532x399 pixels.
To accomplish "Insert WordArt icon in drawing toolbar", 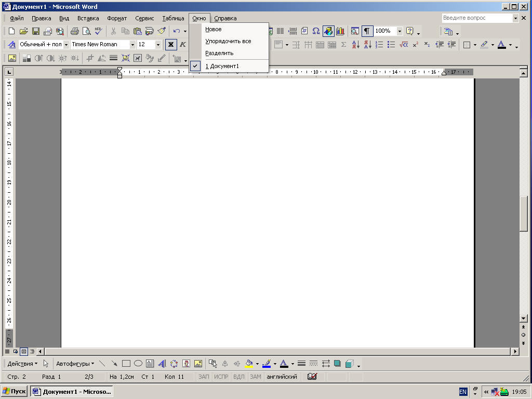I will tap(162, 364).
